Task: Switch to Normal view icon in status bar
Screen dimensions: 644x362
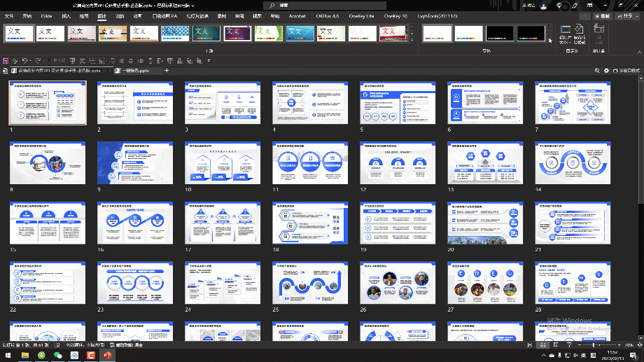Action: 529,345
